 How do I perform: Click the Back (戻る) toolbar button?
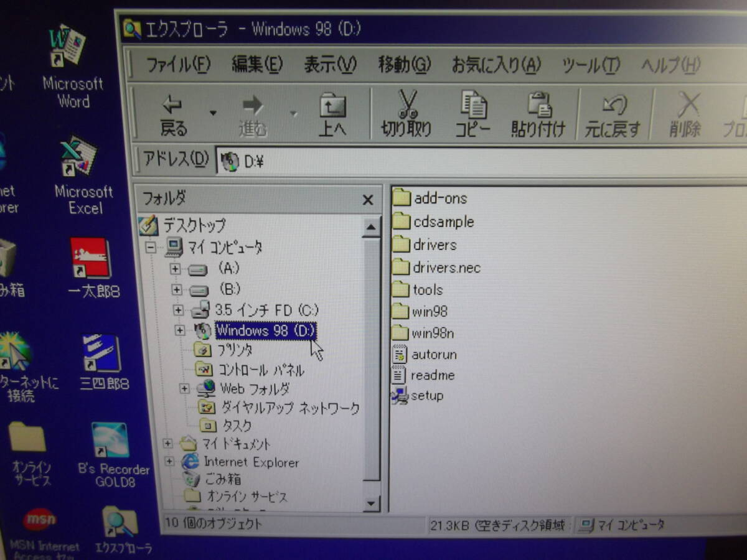[x=173, y=115]
